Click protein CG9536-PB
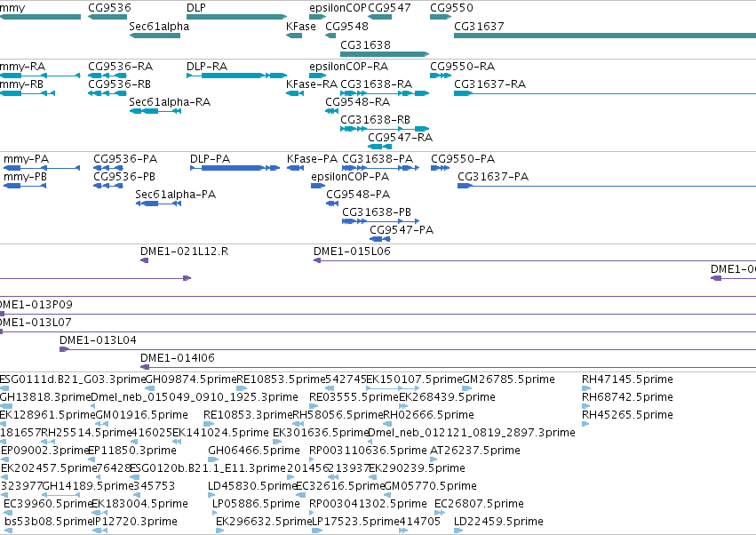This screenshot has height=535, width=756. (108, 186)
